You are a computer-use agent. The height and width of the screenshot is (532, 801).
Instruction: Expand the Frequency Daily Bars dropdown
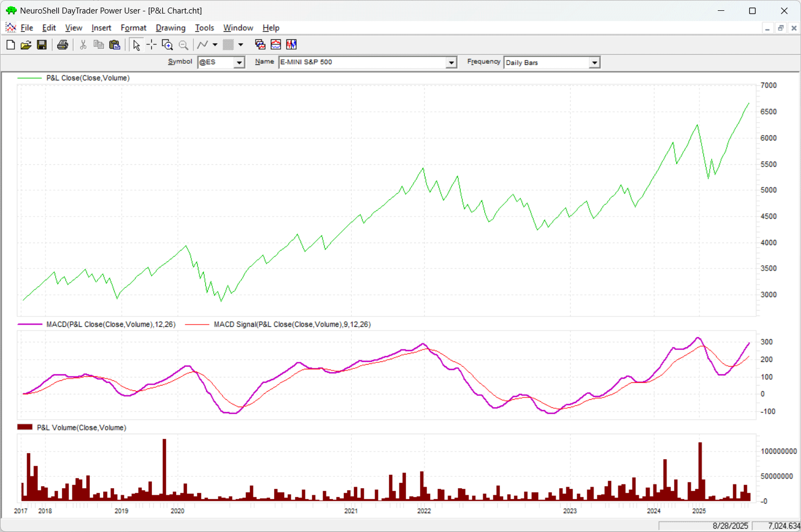click(x=595, y=63)
